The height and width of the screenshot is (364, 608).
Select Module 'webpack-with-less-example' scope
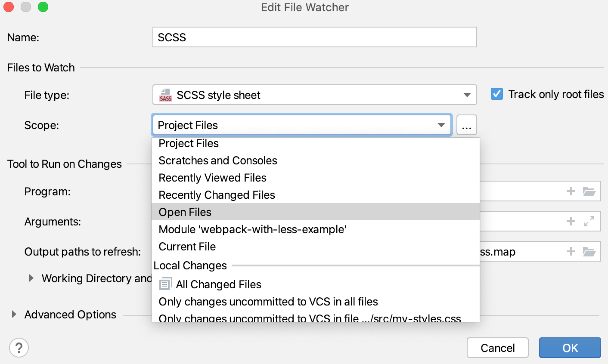pos(252,229)
